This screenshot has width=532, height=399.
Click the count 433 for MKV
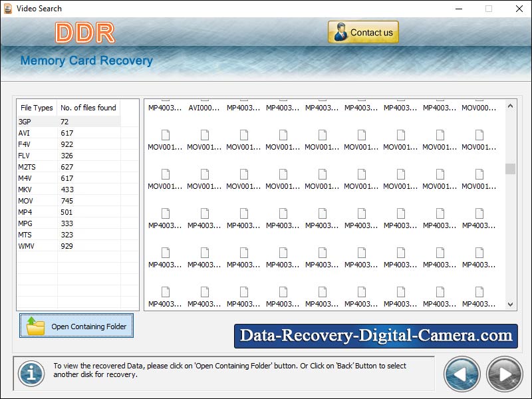[x=67, y=190]
